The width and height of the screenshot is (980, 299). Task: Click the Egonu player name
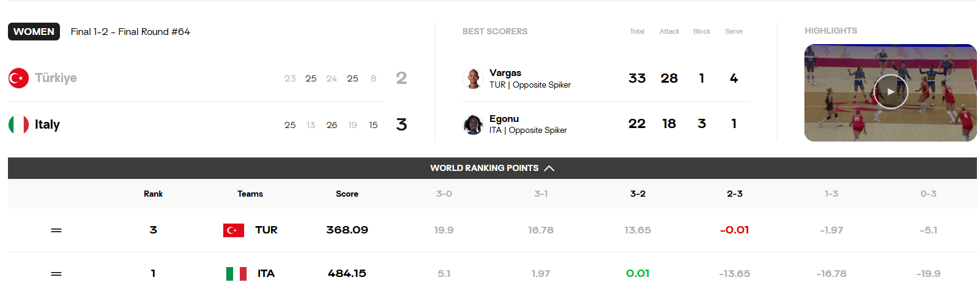[x=504, y=118]
